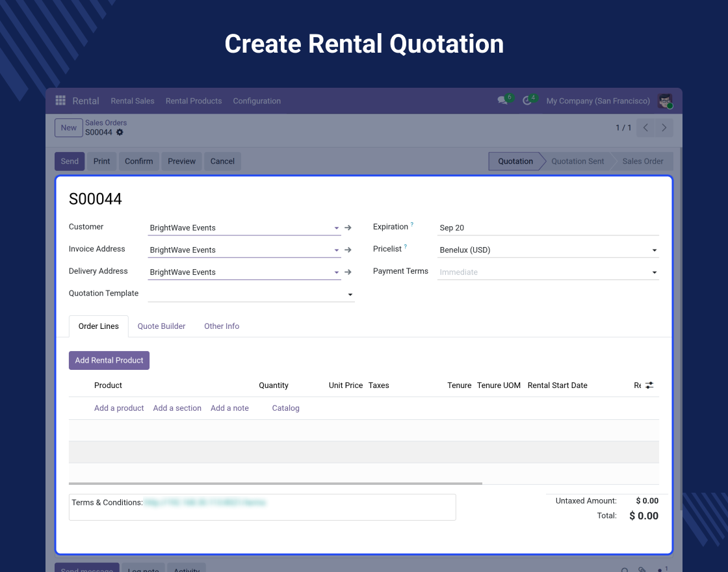Toggle optional columns settings icon
Viewport: 728px width, 572px height.
(x=649, y=385)
